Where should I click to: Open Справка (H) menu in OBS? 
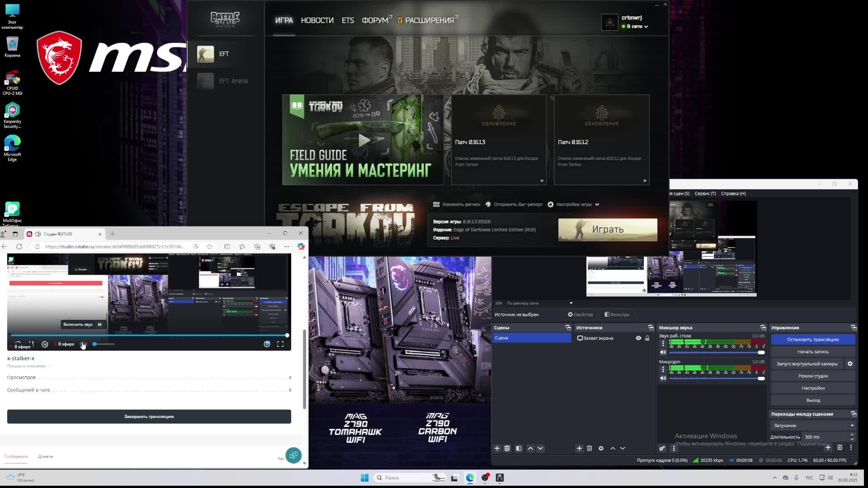click(x=733, y=193)
